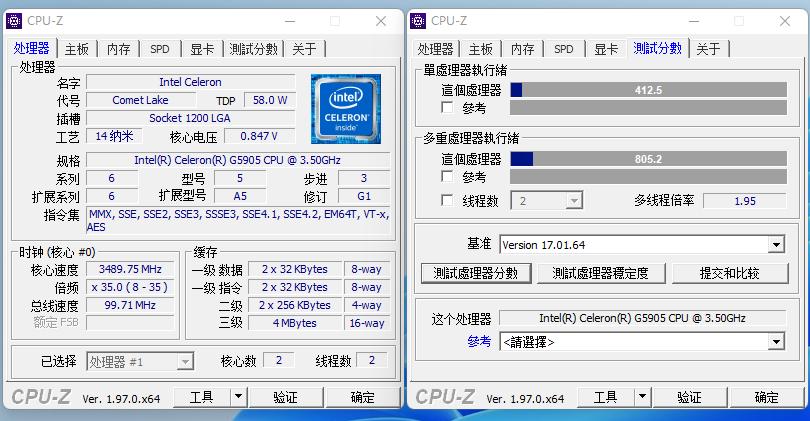The width and height of the screenshot is (810, 421).
Task: Click the Intel Celeron inside logo
Action: (346, 108)
